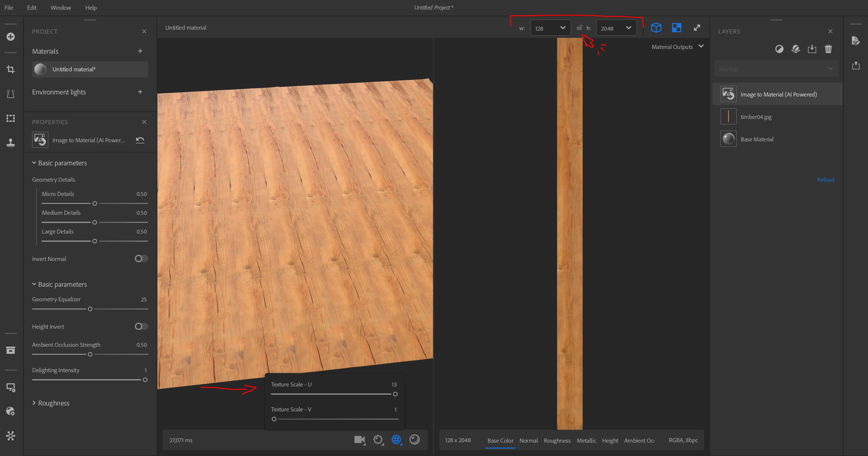This screenshot has height=456, width=868.
Task: Click the camera icon in 3D viewport
Action: (x=359, y=439)
